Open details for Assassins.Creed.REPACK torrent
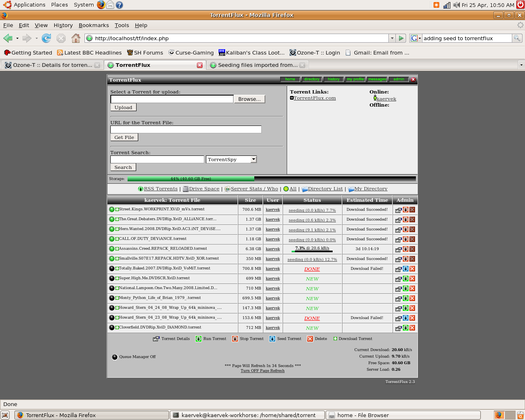525x420 pixels. [x=398, y=249]
